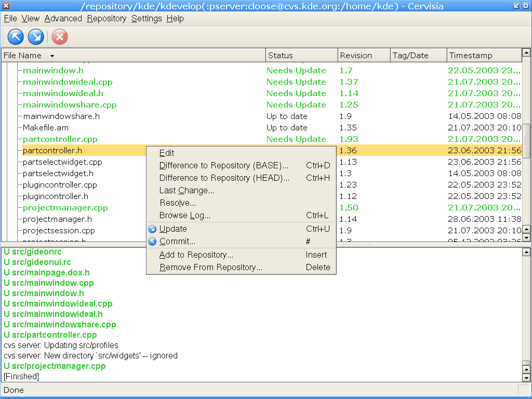Click the file list scrollbar bottom down arrow
Viewport: 532px width, 399px height.
(526, 237)
